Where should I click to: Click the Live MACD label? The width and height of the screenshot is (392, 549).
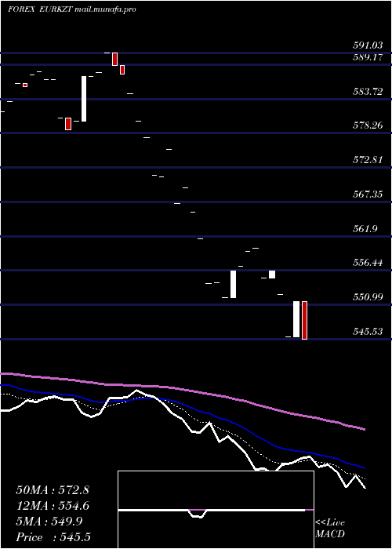tap(330, 529)
